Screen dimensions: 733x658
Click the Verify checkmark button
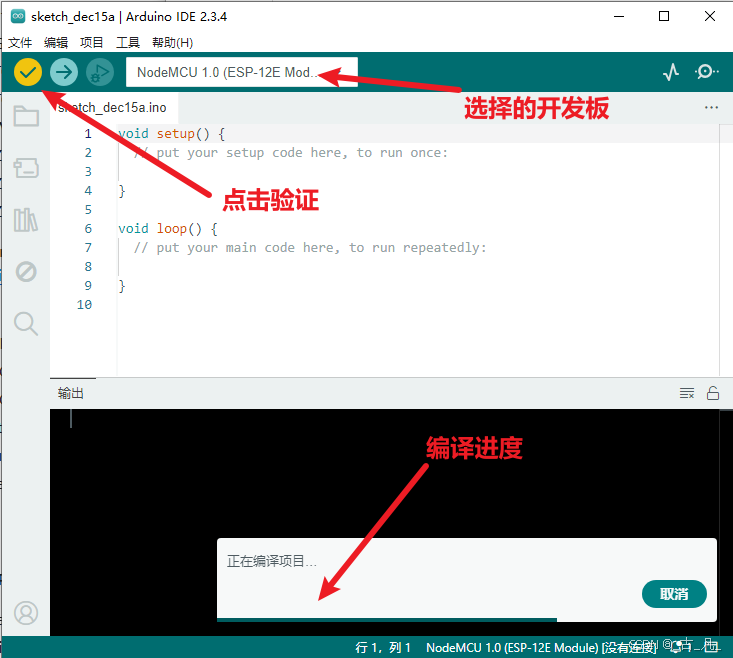click(28, 72)
